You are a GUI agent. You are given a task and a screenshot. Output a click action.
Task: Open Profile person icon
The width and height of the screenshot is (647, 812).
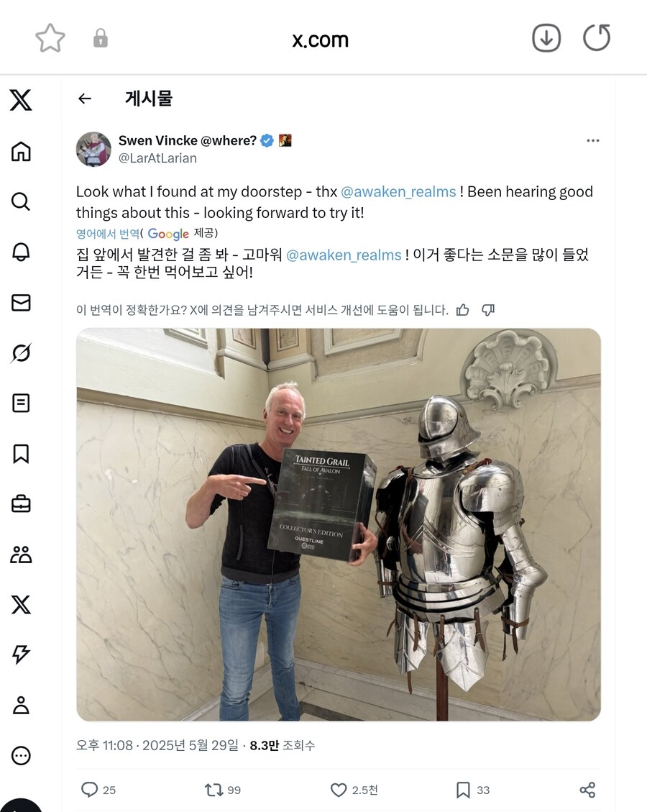click(21, 706)
